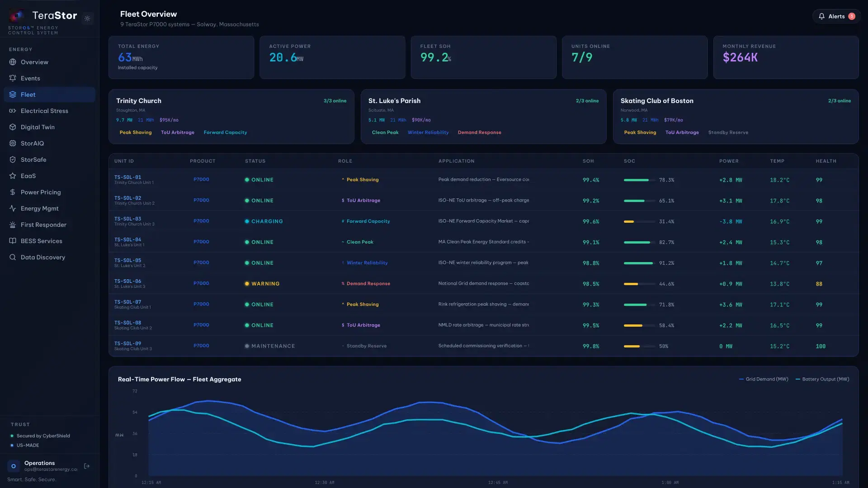
Task: Click the Total Energy 63 MWh card
Action: 181,57
